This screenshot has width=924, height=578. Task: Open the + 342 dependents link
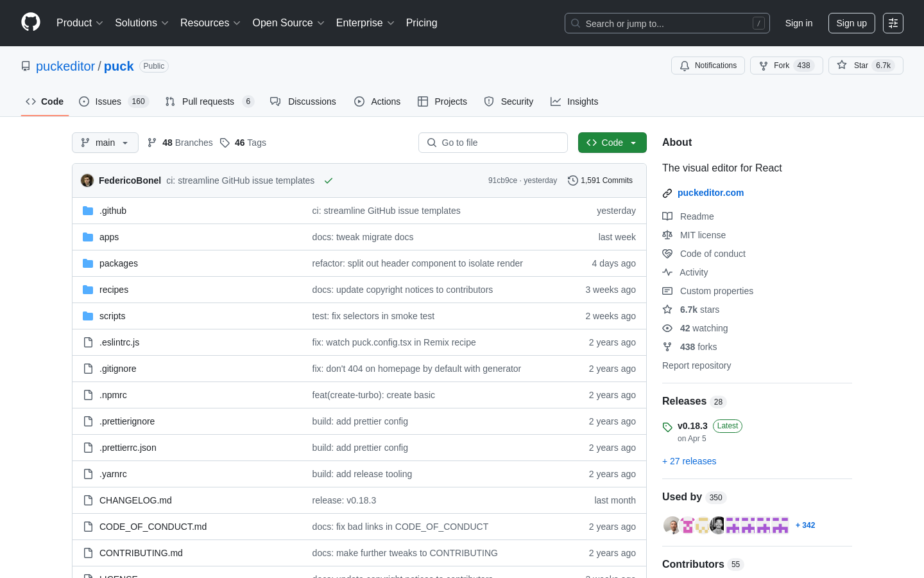point(805,525)
